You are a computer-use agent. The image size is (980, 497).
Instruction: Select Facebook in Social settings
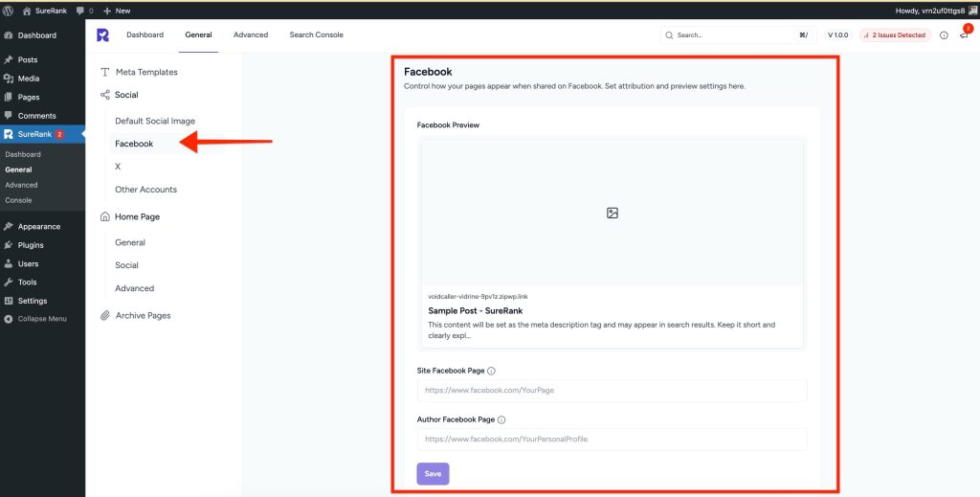(134, 144)
